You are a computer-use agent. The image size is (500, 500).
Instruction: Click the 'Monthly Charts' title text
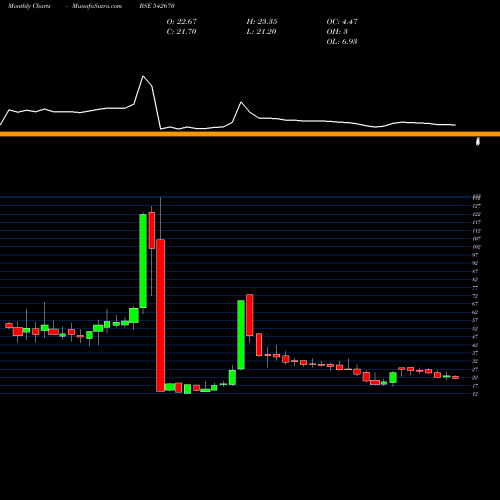pyautogui.click(x=29, y=6)
